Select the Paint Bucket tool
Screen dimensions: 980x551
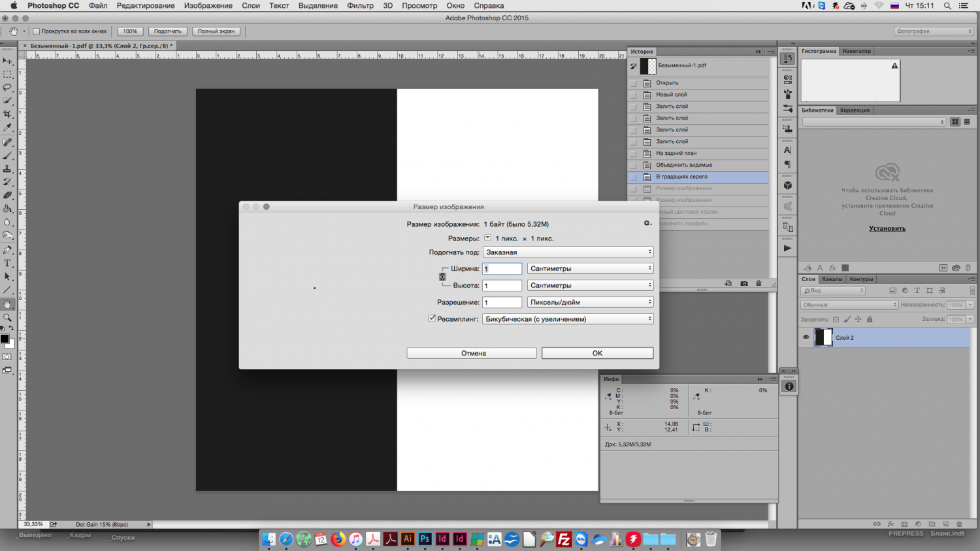pyautogui.click(x=7, y=209)
